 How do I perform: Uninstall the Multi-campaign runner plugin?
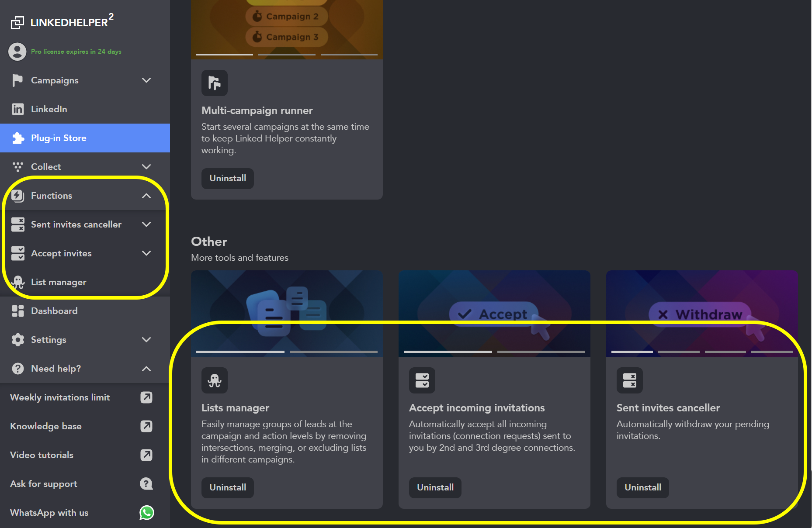228,179
